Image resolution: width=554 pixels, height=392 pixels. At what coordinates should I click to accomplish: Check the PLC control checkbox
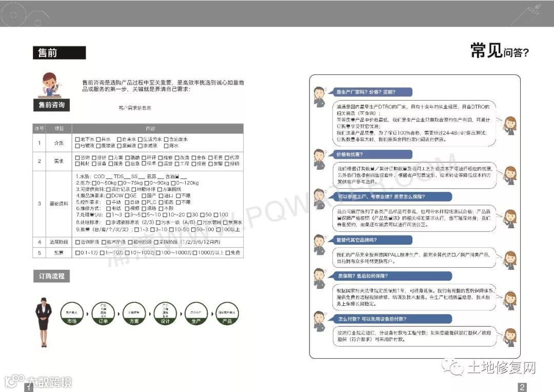coord(144,202)
